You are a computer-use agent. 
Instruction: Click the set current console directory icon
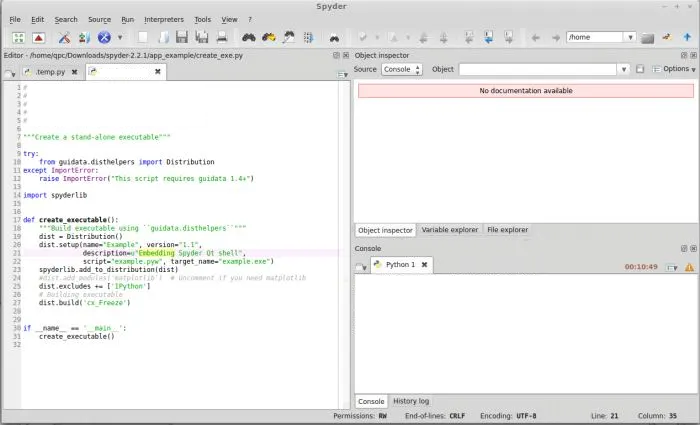pos(667,38)
